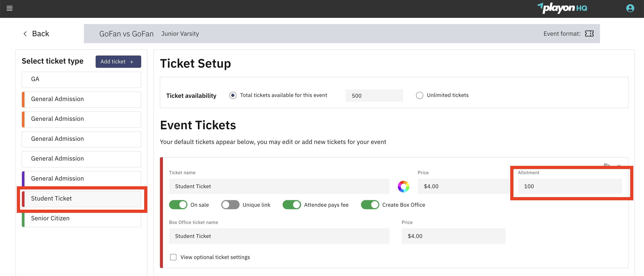This screenshot has height=276, width=644.
Task: Duplicate the Student Ticket card
Action: pos(607,166)
